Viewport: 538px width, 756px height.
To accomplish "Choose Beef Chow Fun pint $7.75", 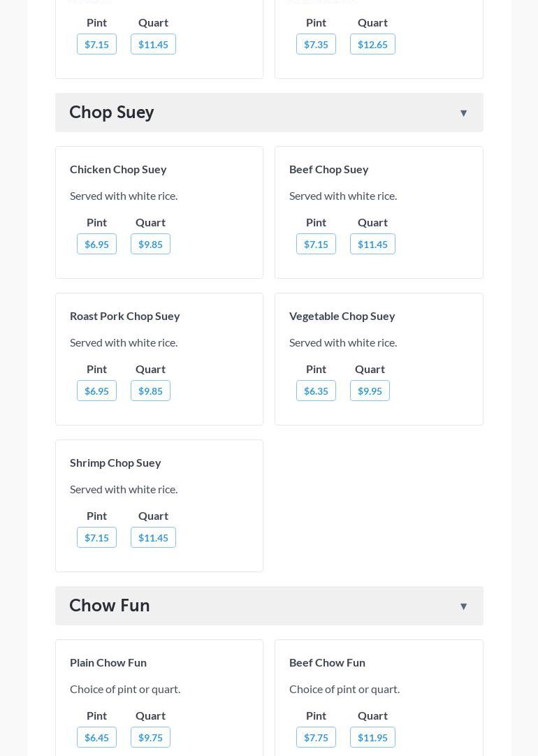I will tap(316, 737).
